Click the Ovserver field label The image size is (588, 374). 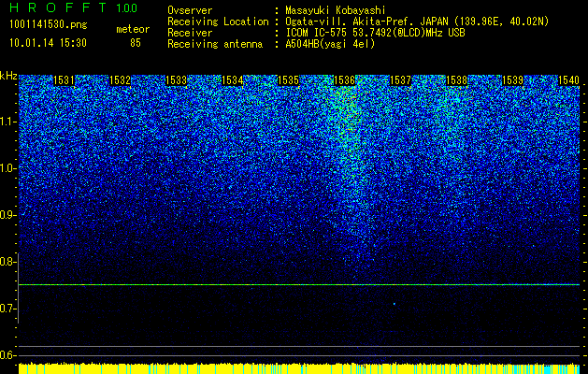coord(190,11)
